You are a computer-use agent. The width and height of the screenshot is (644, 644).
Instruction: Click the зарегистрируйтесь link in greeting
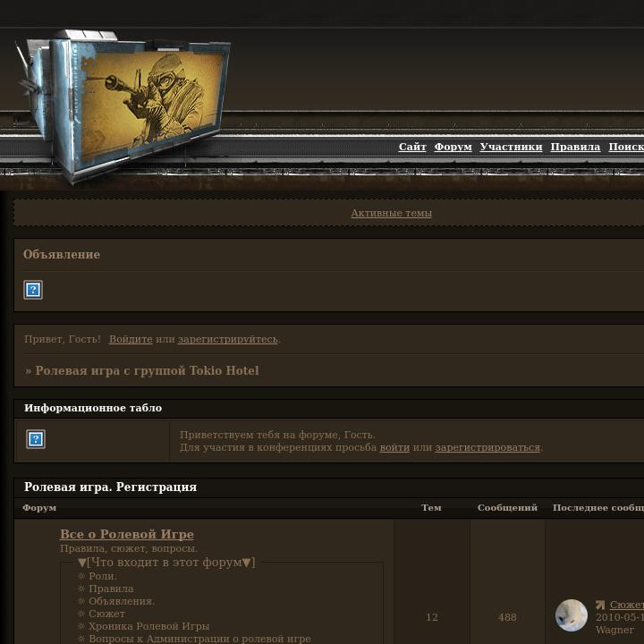coord(228,339)
